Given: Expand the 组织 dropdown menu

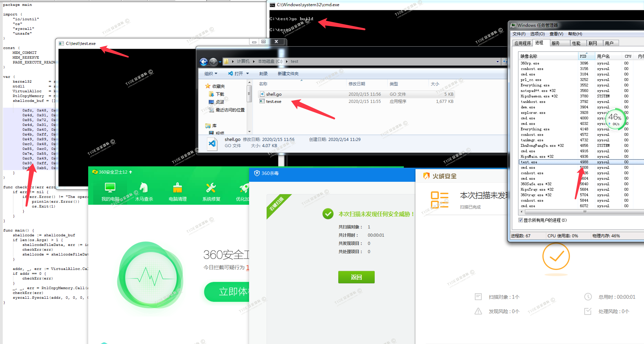Looking at the screenshot, I should (211, 73).
